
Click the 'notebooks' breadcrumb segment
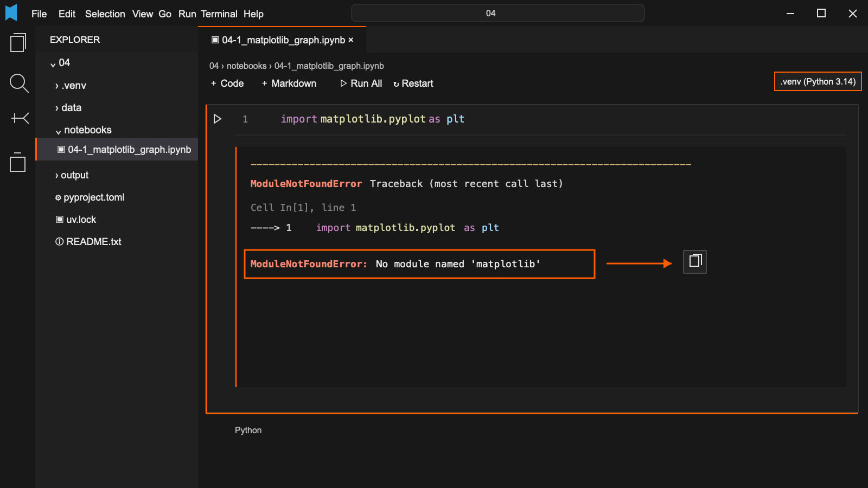click(x=246, y=66)
